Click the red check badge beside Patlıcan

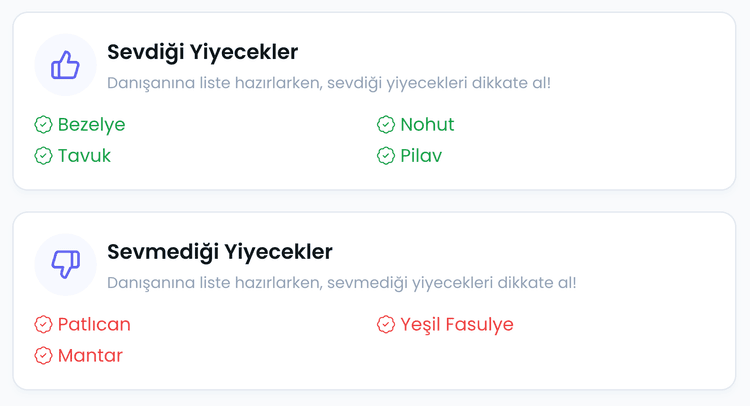tap(43, 325)
